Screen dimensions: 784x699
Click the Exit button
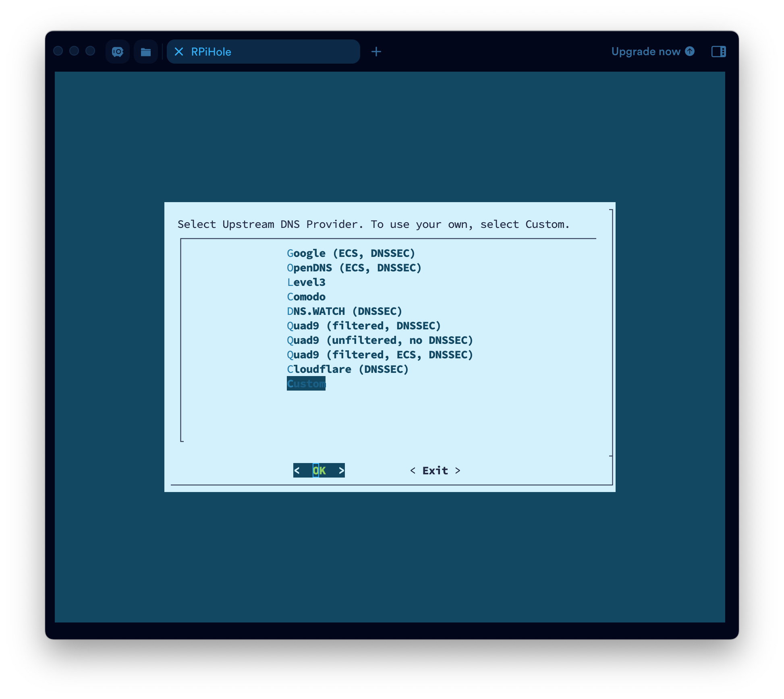(x=435, y=470)
